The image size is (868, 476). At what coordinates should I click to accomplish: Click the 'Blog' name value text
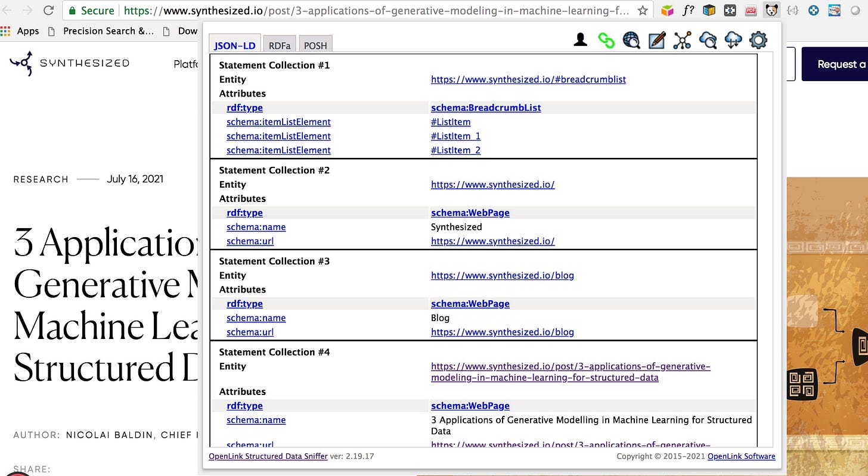click(441, 318)
